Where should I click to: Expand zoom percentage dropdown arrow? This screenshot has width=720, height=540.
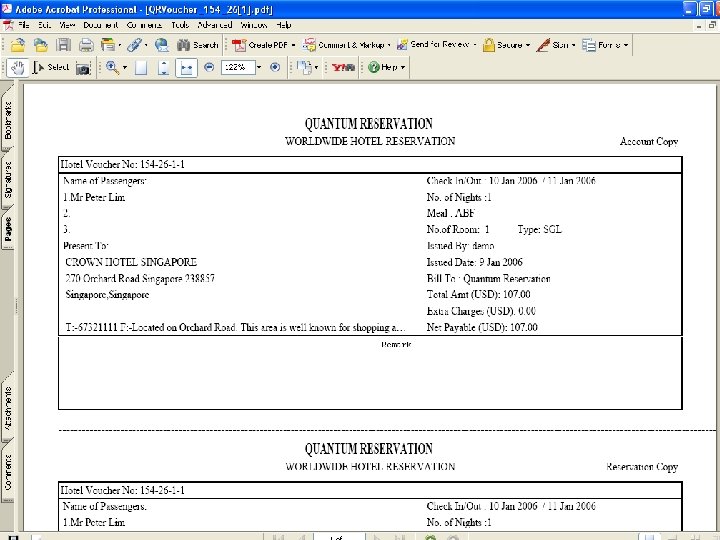(259, 68)
